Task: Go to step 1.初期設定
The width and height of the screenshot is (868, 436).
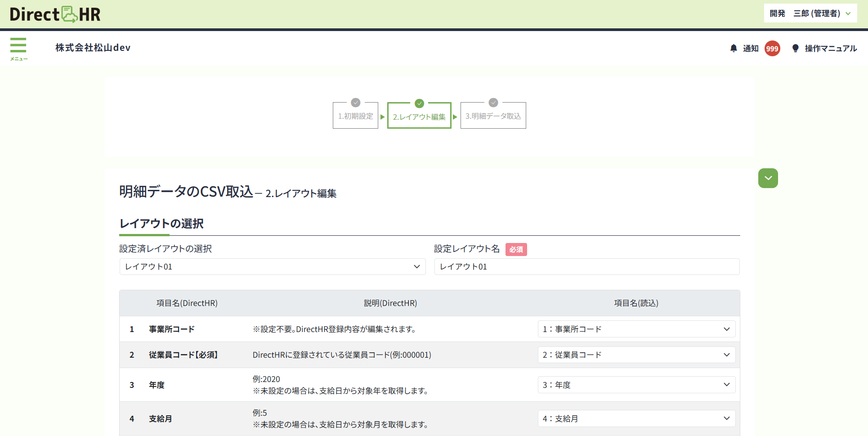Action: 355,117
